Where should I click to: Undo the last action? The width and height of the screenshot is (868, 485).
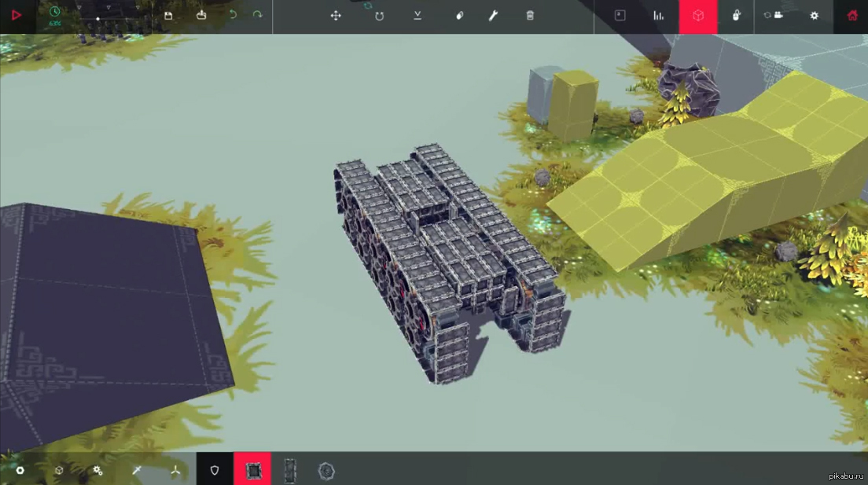[233, 16]
